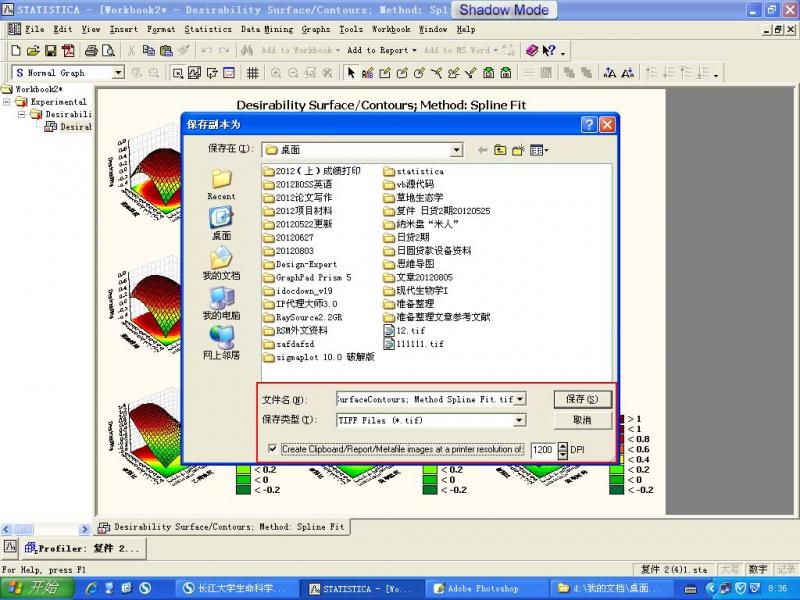This screenshot has height=600, width=800.
Task: Click the Copy icon in toolbar
Action: pos(148,51)
